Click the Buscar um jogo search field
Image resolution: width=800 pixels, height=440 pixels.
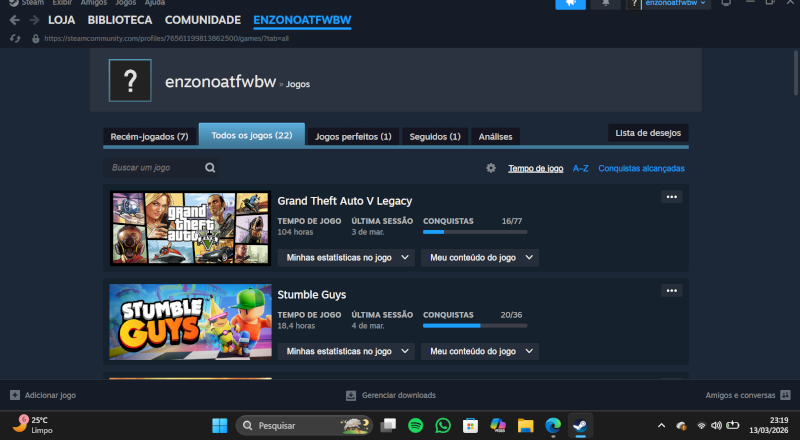tap(152, 168)
